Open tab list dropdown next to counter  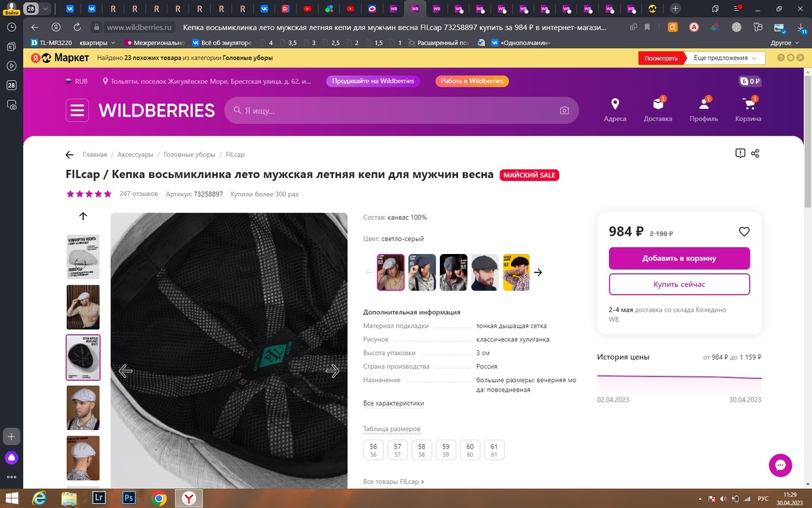(x=45, y=9)
